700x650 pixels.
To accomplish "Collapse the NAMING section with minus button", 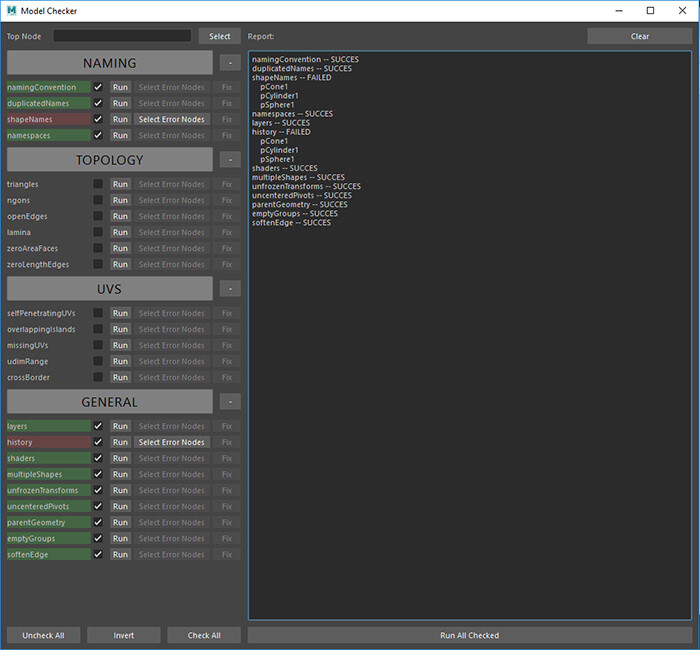I will coord(230,63).
